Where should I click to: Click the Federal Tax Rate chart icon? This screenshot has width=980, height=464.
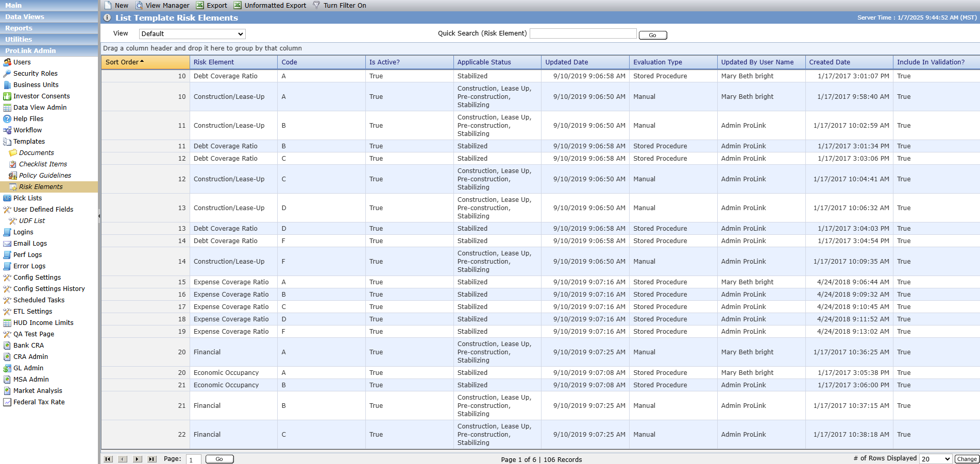coord(7,402)
